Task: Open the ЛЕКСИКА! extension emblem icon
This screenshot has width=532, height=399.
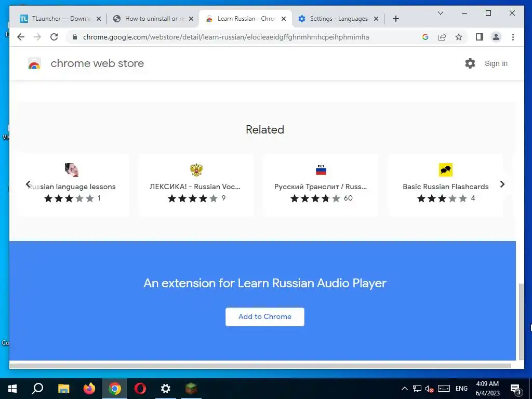Action: click(196, 170)
